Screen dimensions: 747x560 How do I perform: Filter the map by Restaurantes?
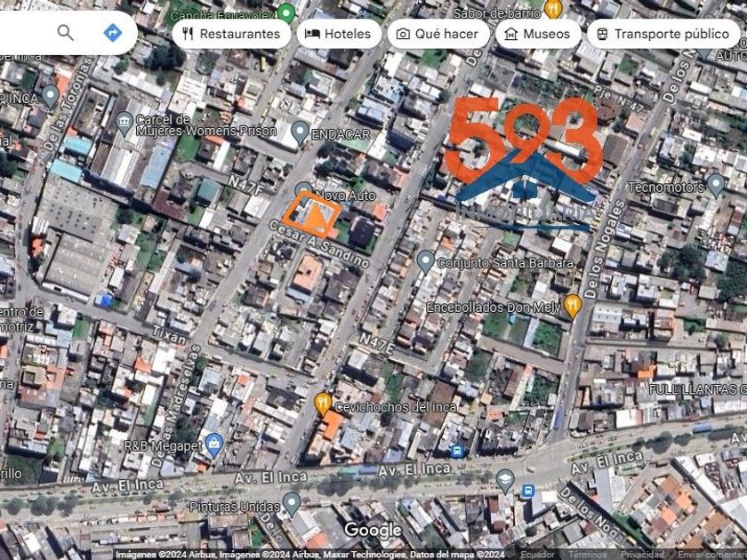(x=231, y=34)
